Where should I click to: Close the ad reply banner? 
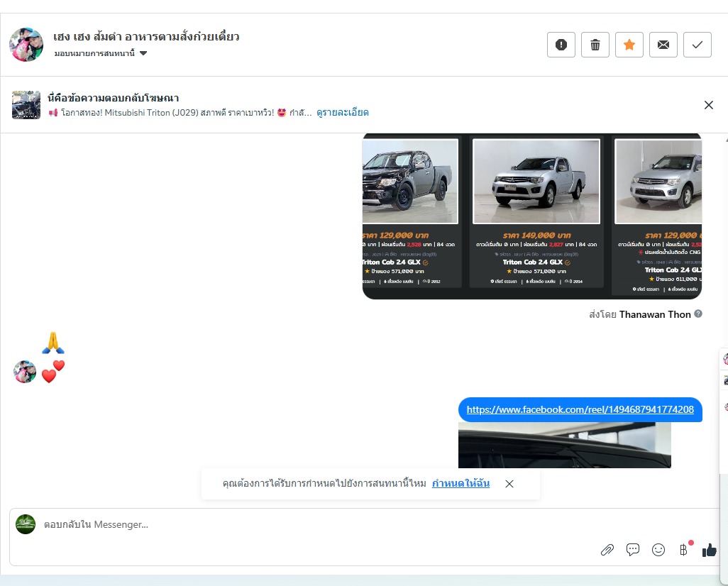click(709, 105)
